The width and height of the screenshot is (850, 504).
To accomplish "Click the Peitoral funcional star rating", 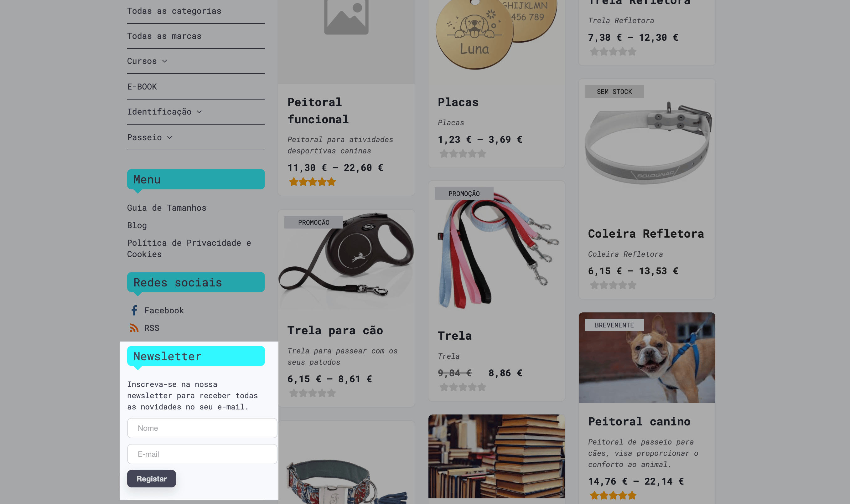I will (x=313, y=182).
